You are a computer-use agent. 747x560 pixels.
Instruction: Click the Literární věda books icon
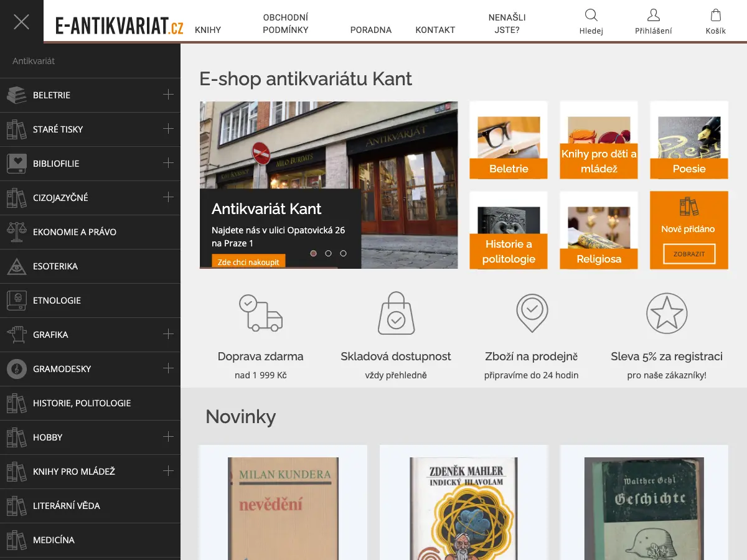pyautogui.click(x=16, y=506)
